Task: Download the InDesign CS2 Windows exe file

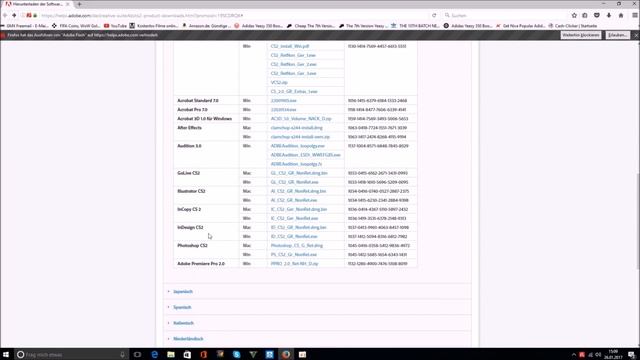Action: point(294,236)
